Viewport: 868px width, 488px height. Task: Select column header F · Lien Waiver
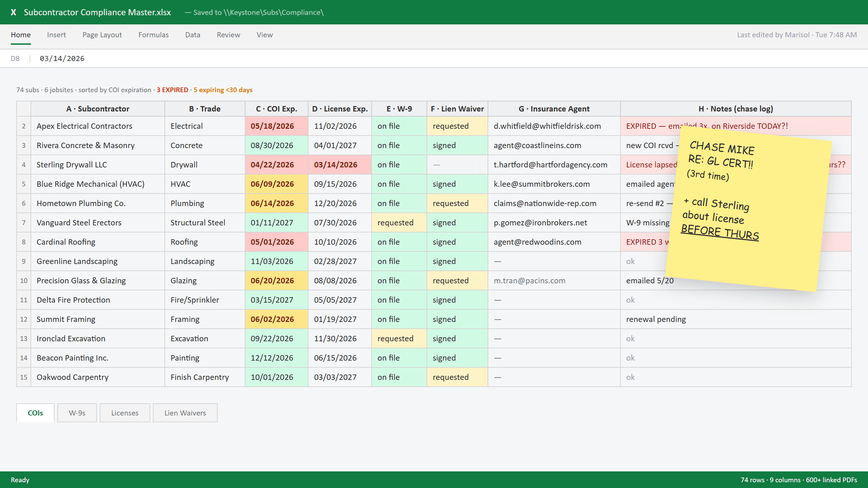(457, 109)
